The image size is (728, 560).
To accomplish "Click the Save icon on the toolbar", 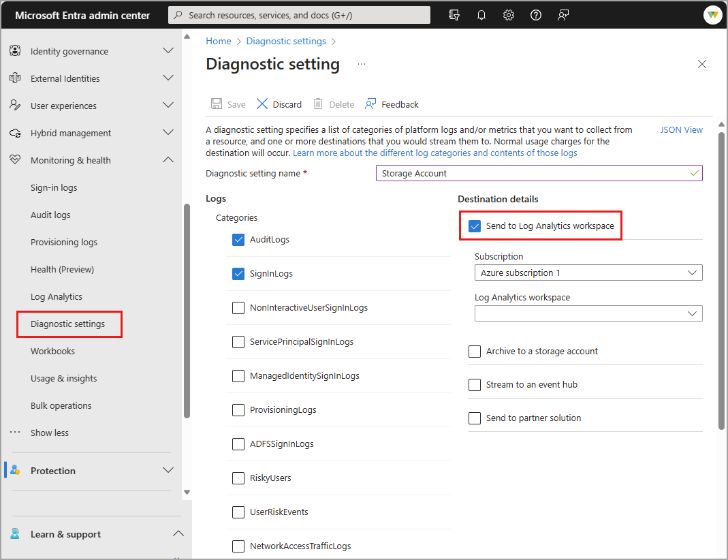I will tap(227, 104).
